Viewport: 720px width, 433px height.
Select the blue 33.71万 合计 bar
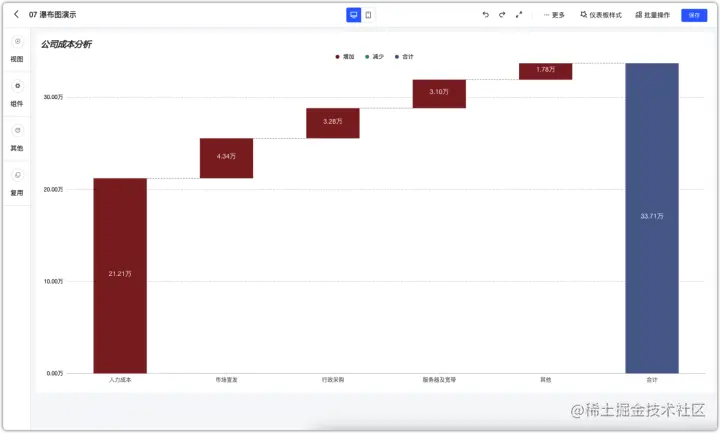coord(652,218)
